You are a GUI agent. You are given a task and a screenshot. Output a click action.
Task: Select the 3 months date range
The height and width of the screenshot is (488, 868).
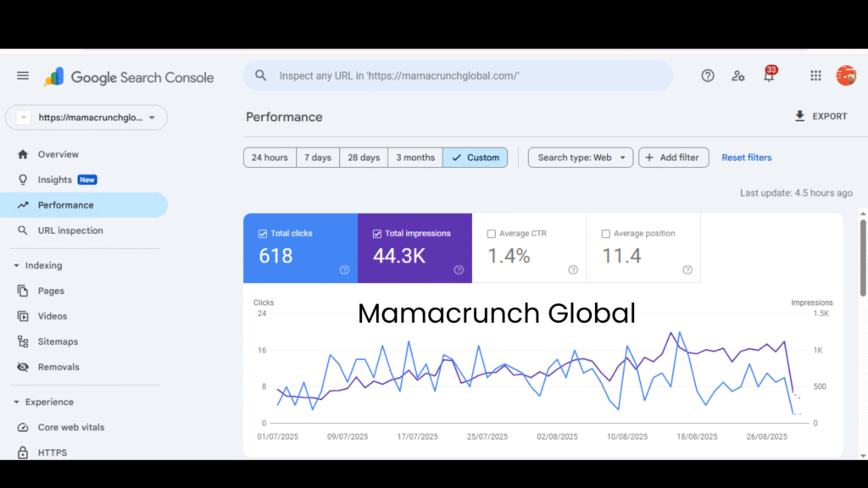pyautogui.click(x=415, y=158)
